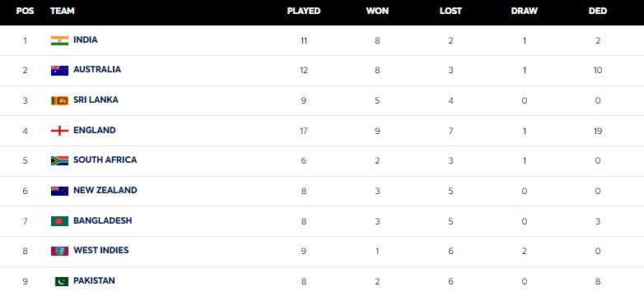This screenshot has width=644, height=296.
Task: Click the Bangladesh flag icon
Action: point(59,221)
